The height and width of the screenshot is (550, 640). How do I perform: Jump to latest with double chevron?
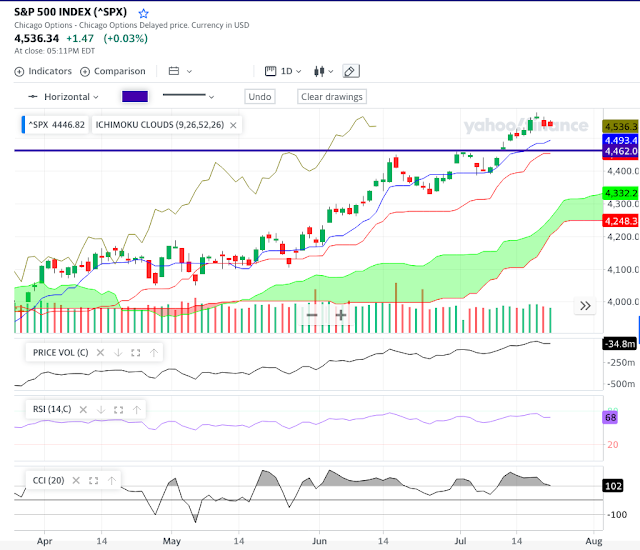coord(585,306)
